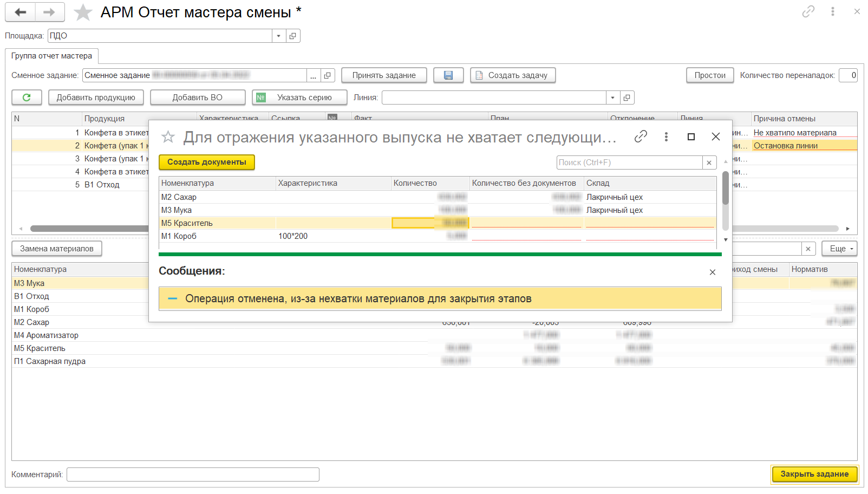The image size is (868, 494).
Task: Click the Указать серию button
Action: (299, 97)
